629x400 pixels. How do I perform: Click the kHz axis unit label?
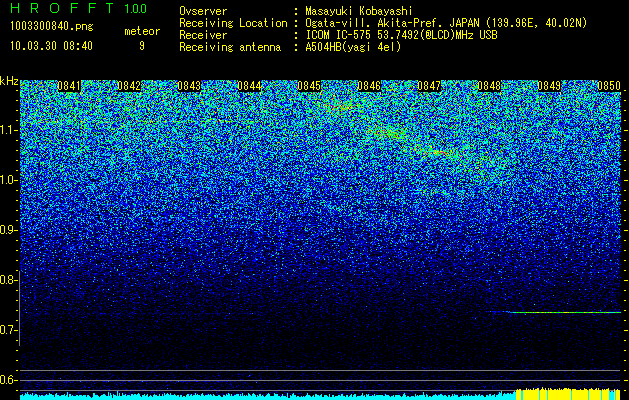point(9,81)
